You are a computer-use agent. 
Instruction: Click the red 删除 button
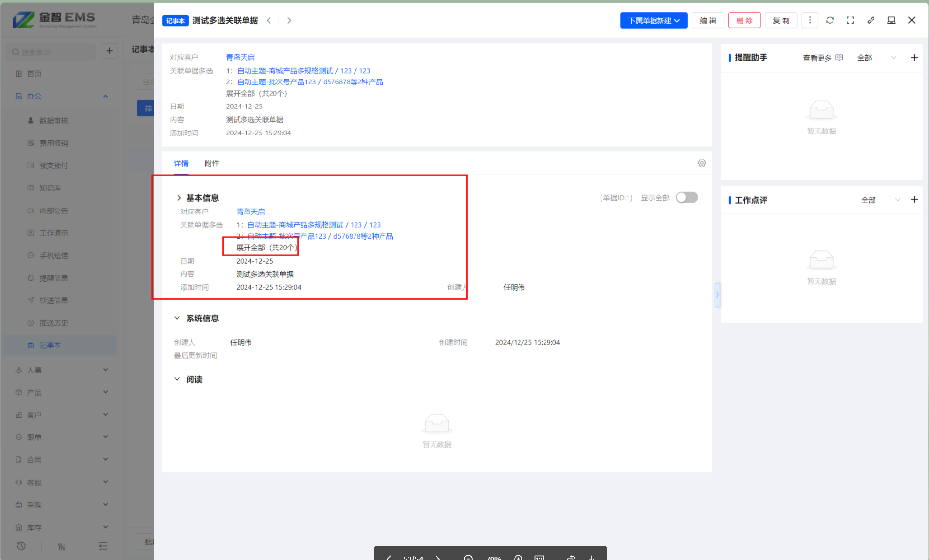(744, 21)
